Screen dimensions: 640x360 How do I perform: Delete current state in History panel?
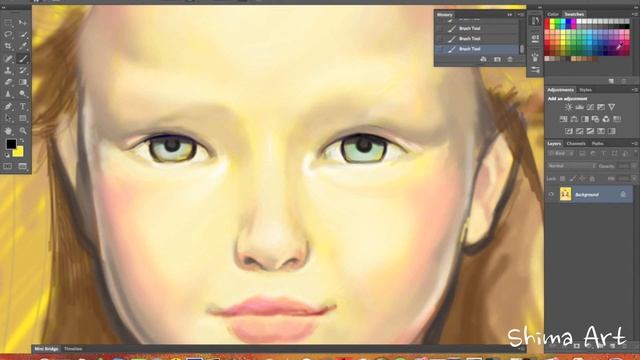510,60
